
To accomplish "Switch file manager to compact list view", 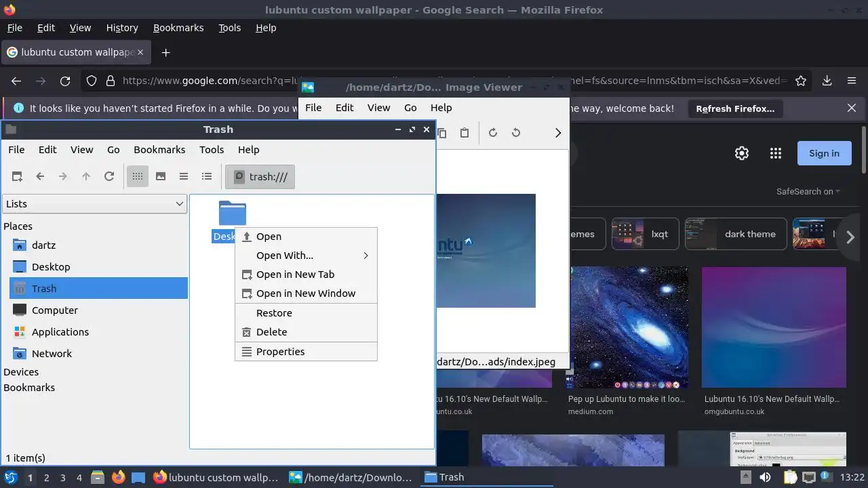I will click(x=184, y=176).
